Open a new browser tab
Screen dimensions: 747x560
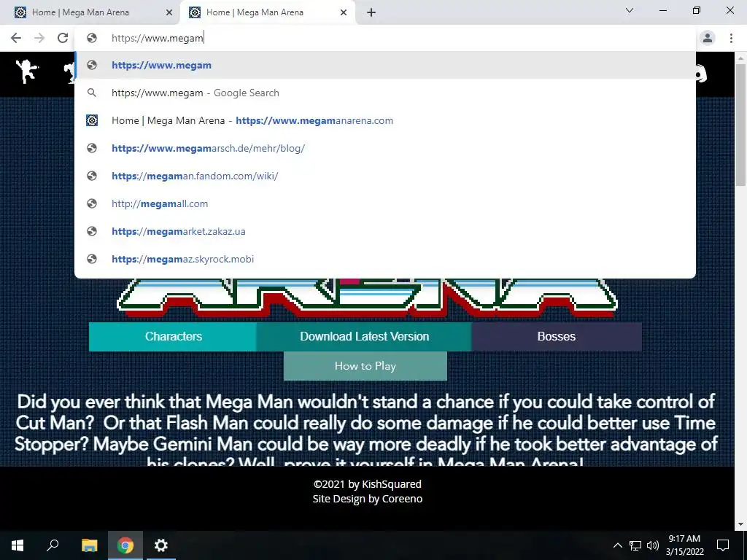point(371,12)
